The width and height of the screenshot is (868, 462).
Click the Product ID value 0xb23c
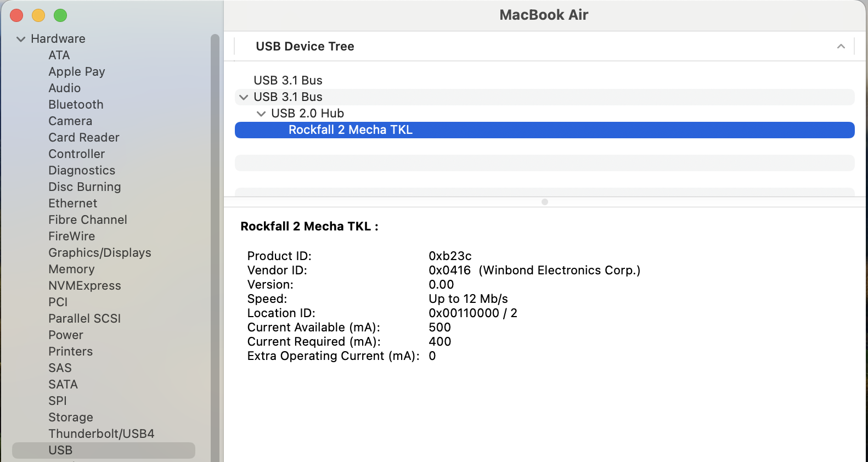click(450, 256)
